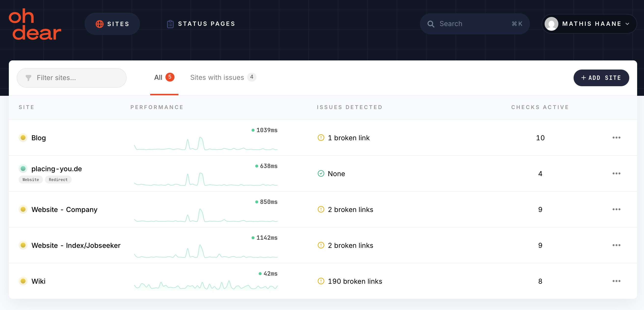Click the Wiki performance sparkline graph
The image size is (644, 310).
tap(205, 285)
